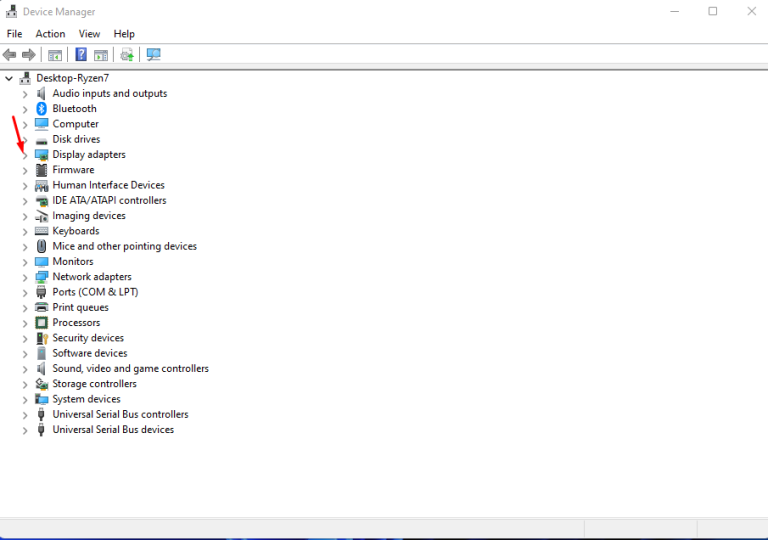This screenshot has height=540, width=768.
Task: Select Sound, video and game controllers
Action: tap(130, 368)
